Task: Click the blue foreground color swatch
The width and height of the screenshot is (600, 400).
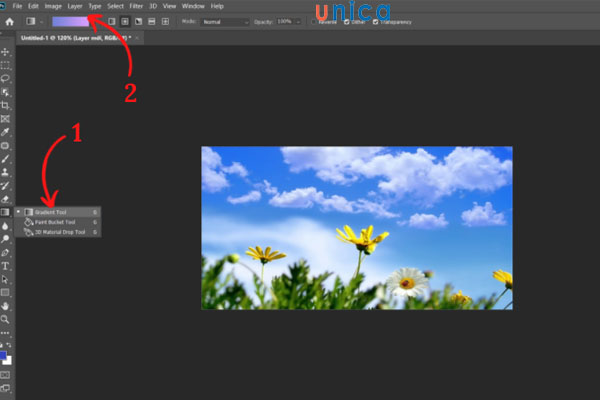Action: click(3, 356)
